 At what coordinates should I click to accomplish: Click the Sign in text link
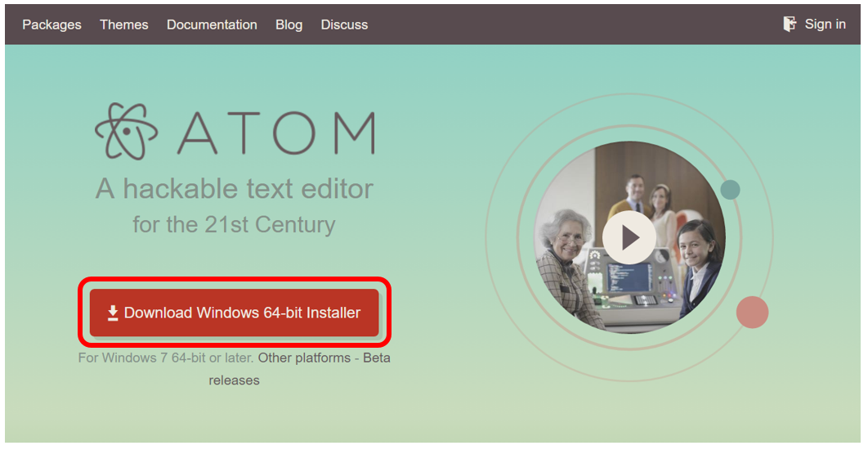(x=825, y=24)
